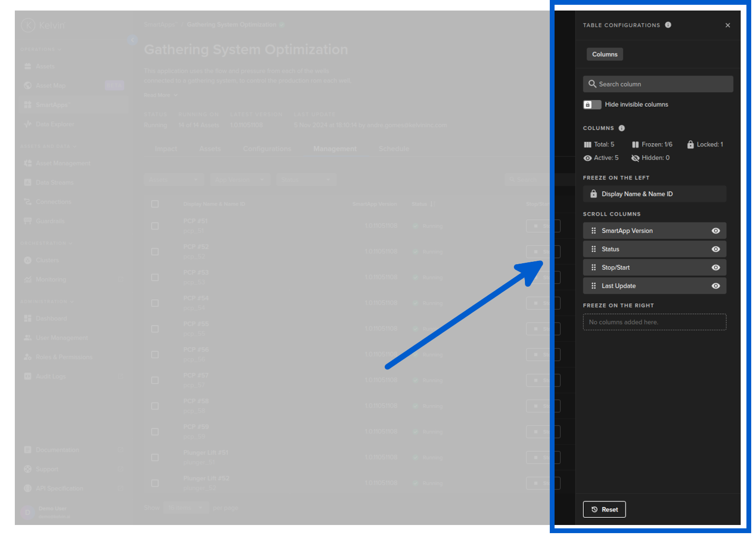Image resolution: width=756 pixels, height=536 pixels.
Task: Hide the Status column via eye icon
Action: [715, 249]
